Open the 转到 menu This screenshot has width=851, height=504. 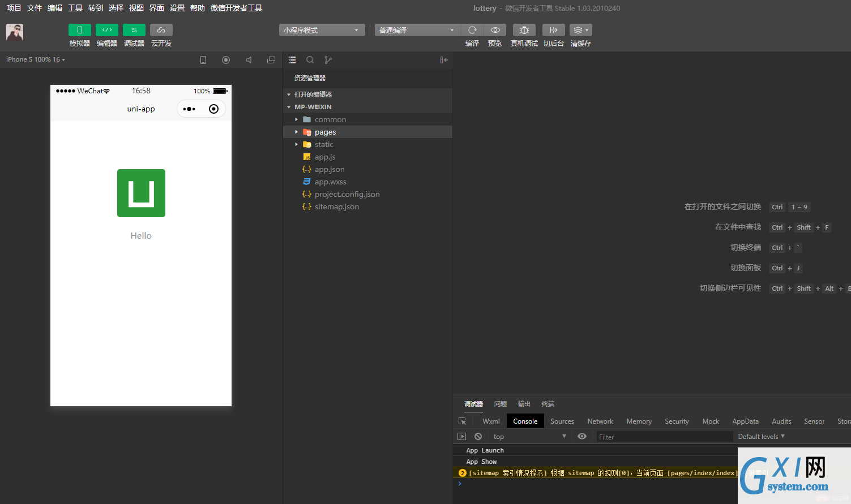(x=96, y=8)
